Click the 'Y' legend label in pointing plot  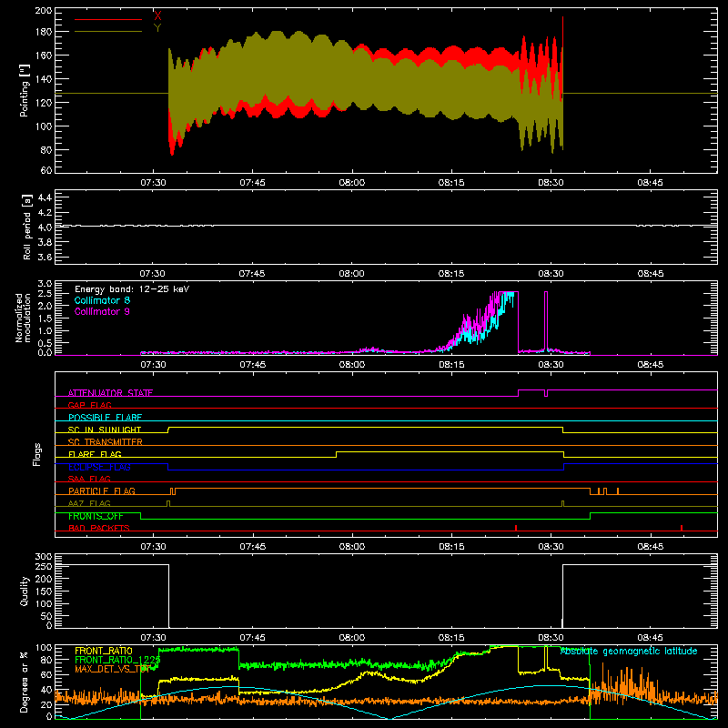(157, 28)
